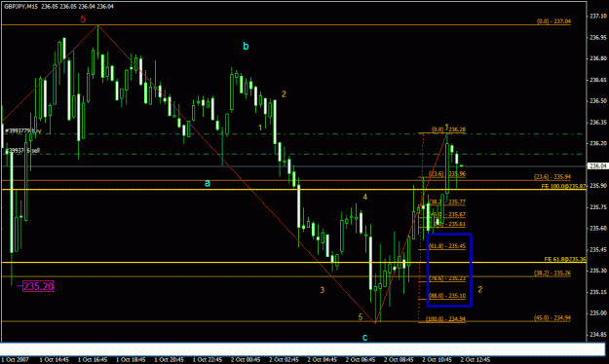Select the magenta 235.20 price label
Viewport: 609px width, 364px height.
tap(38, 286)
